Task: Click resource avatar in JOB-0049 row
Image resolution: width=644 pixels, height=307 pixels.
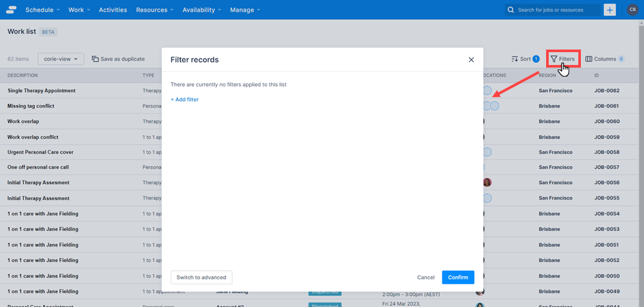Action: [x=480, y=292]
